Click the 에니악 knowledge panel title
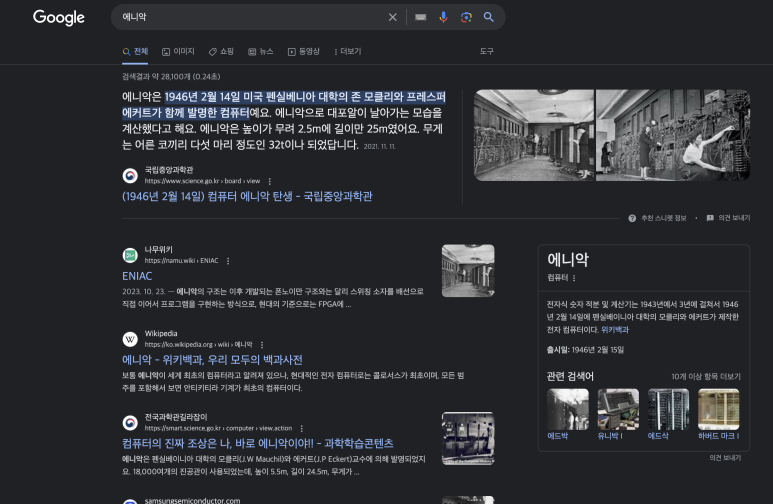The height and width of the screenshot is (504, 773). click(x=568, y=259)
